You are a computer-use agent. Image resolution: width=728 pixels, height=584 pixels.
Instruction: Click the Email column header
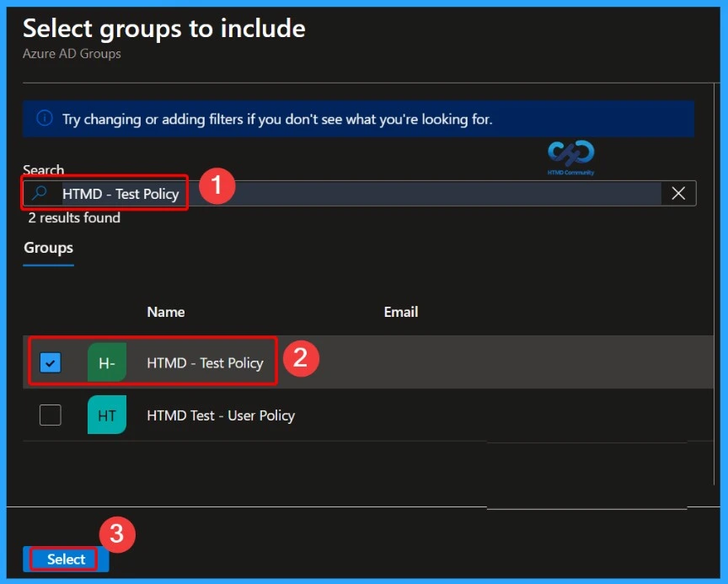point(401,312)
